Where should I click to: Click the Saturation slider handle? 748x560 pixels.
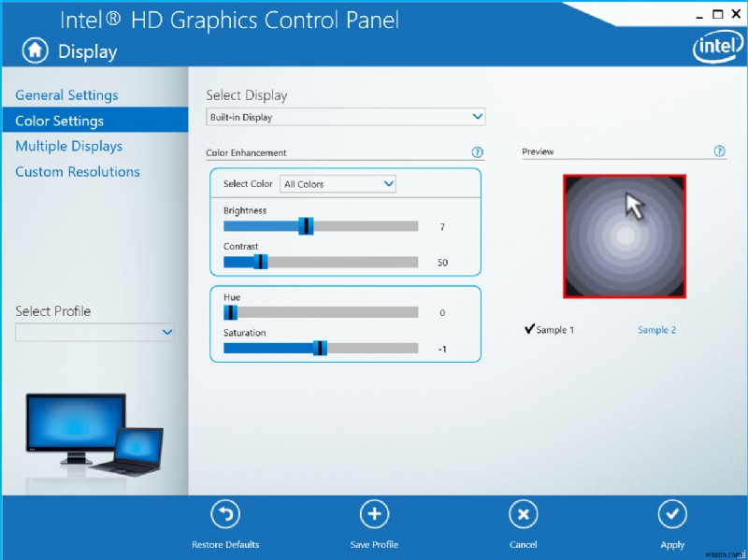(x=320, y=348)
